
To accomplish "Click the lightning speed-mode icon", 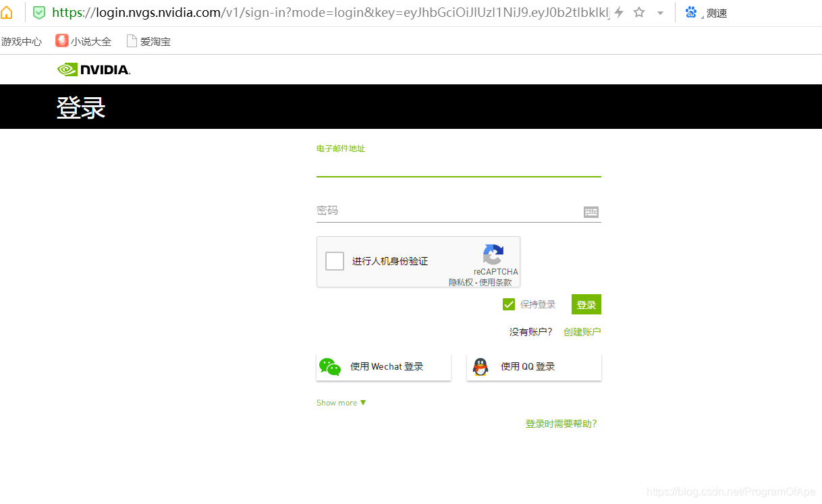I will (619, 12).
